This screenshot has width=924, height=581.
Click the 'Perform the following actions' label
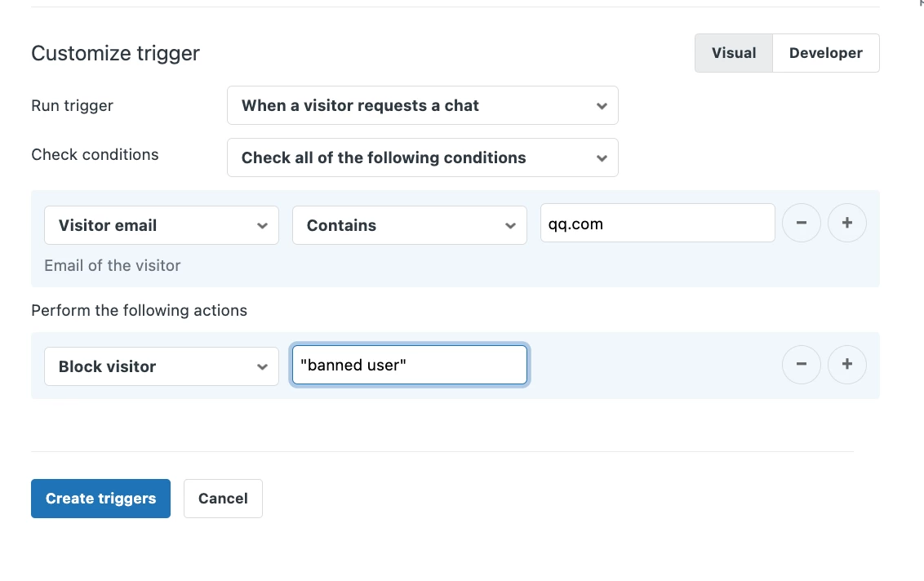point(139,311)
